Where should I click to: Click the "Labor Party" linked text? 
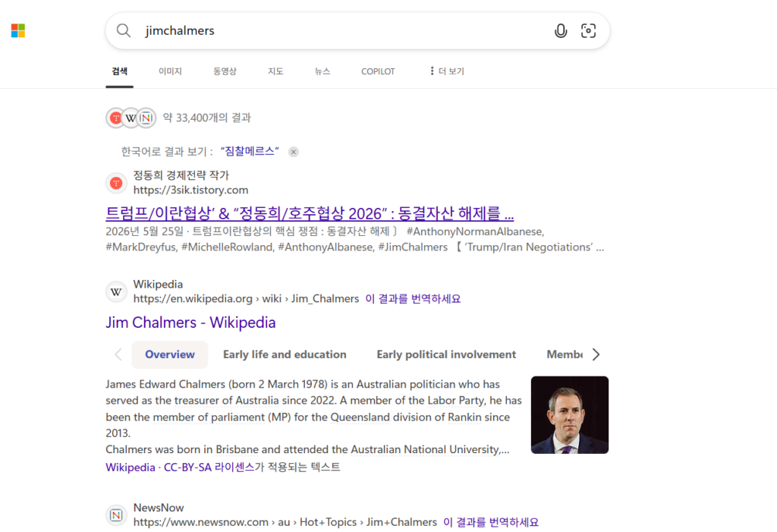pyautogui.click(x=456, y=401)
